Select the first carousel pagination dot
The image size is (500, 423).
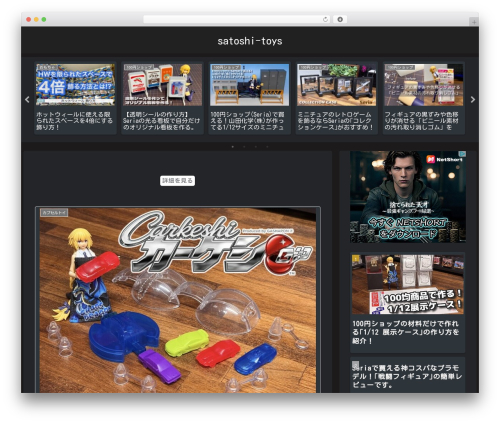pyautogui.click(x=233, y=147)
